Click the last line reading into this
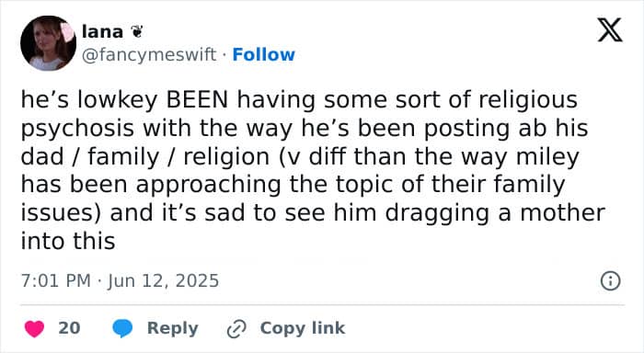This screenshot has height=353, width=644. pos(68,241)
